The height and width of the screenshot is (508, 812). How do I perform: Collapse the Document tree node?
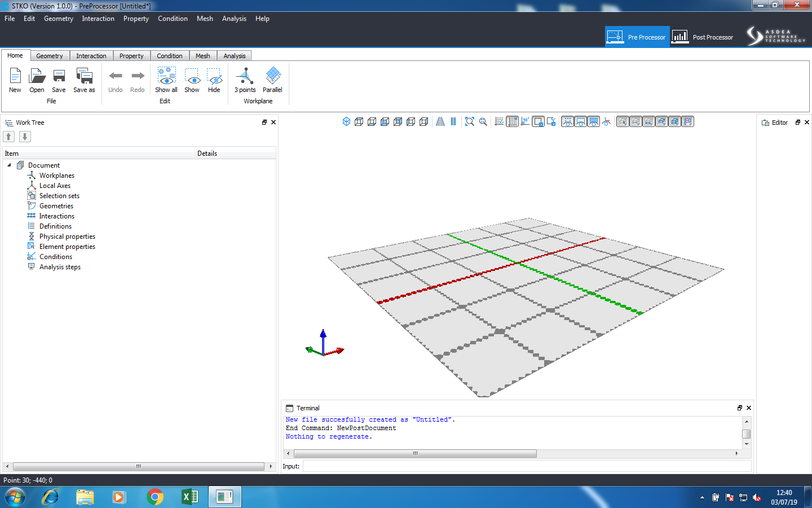click(x=9, y=165)
